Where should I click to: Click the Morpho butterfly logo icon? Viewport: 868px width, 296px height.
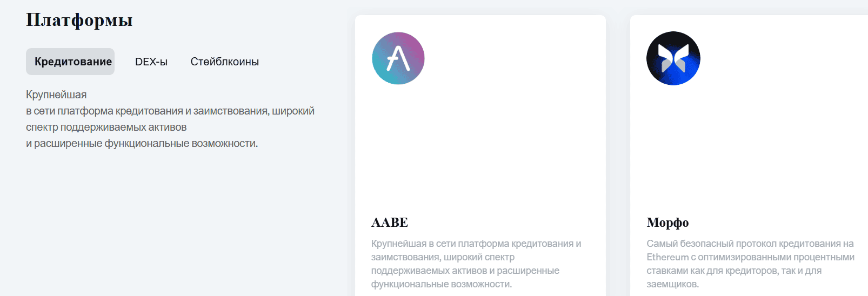[673, 58]
